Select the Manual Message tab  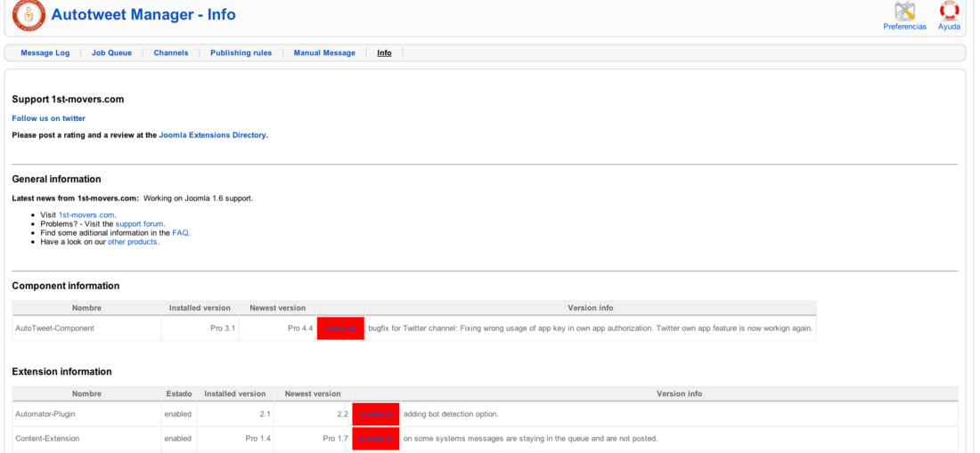[324, 53]
